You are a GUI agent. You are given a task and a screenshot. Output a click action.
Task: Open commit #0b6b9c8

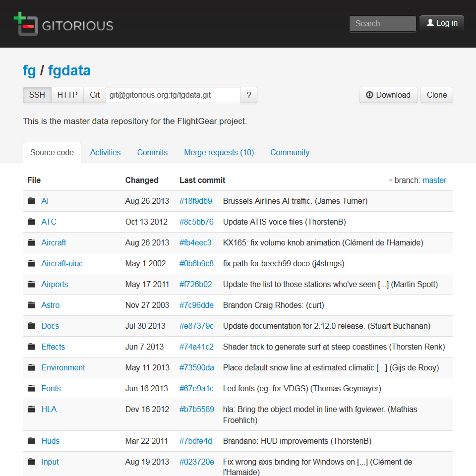click(196, 263)
